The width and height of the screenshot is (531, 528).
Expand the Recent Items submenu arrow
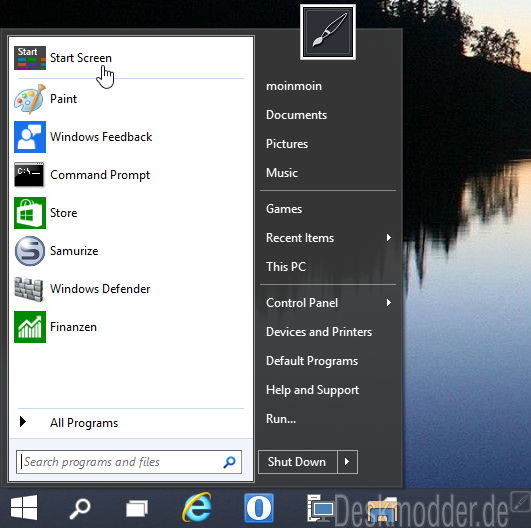click(x=389, y=237)
